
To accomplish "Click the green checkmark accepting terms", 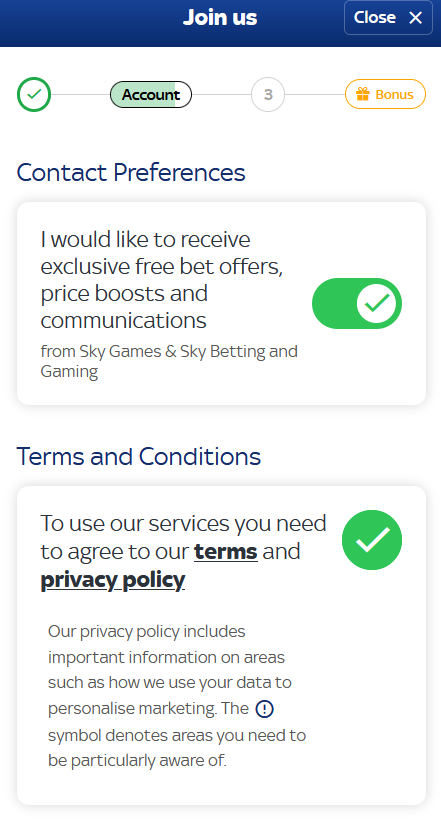I will pyautogui.click(x=372, y=540).
